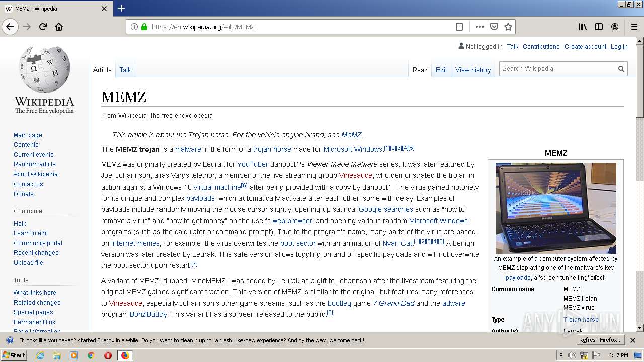Open the Nyan Cat link
This screenshot has width=644, height=362.
tap(397, 243)
